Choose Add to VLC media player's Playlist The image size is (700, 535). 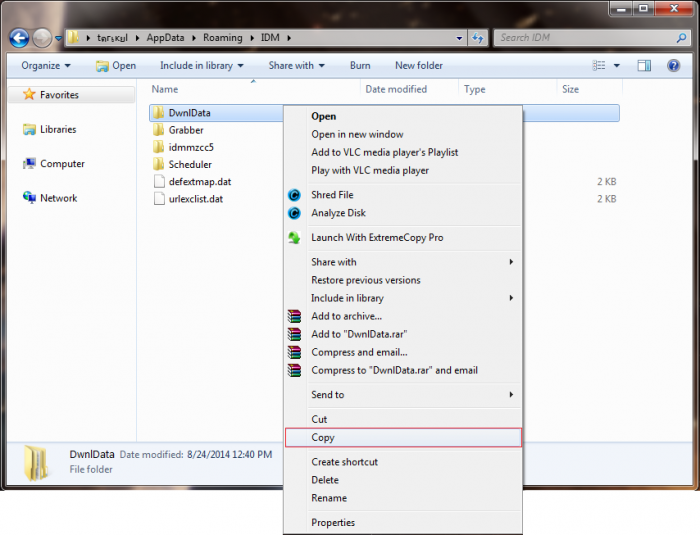(384, 152)
